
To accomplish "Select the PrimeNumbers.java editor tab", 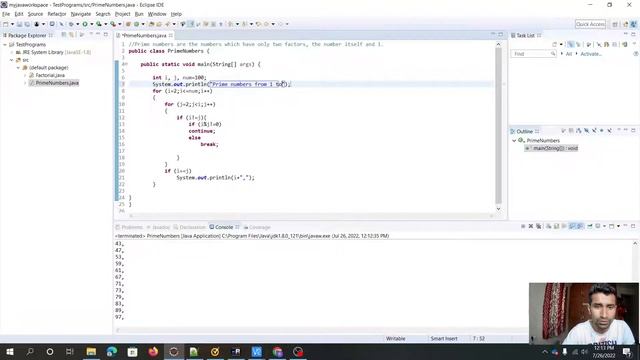I will (x=144, y=36).
